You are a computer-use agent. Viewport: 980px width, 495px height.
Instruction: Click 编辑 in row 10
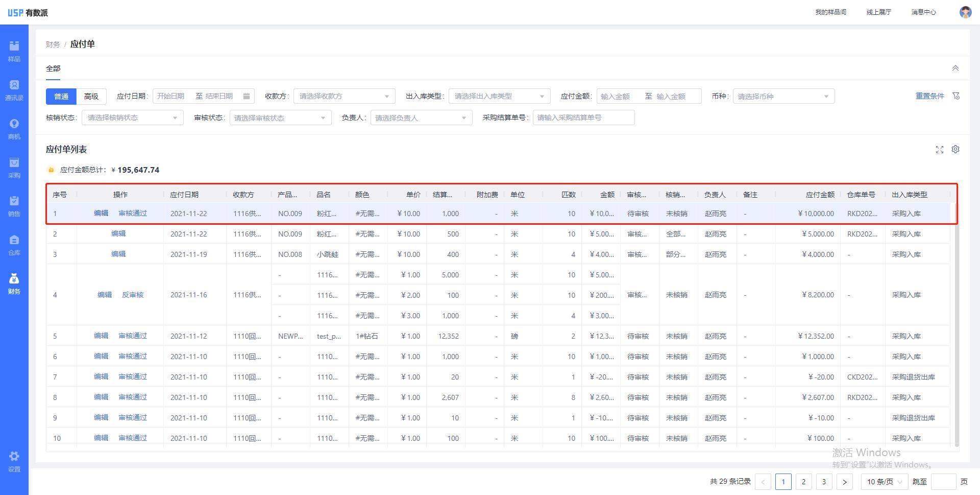[101, 438]
